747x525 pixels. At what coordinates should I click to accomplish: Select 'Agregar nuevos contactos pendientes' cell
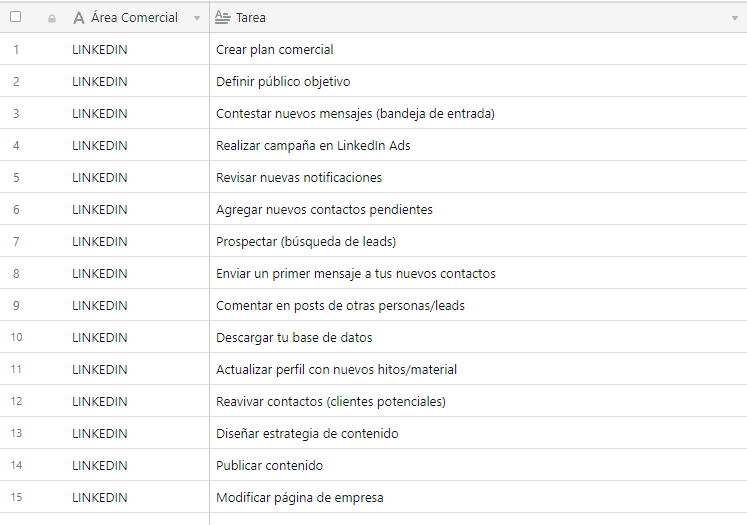tap(478, 209)
